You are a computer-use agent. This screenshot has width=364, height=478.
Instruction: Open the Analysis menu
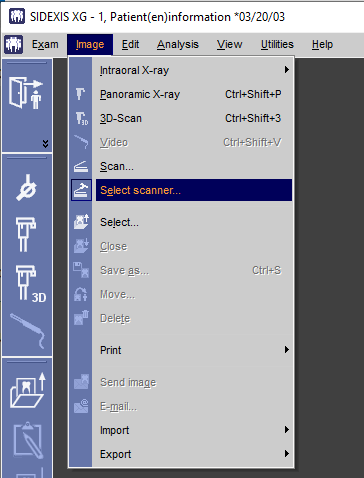[178, 44]
